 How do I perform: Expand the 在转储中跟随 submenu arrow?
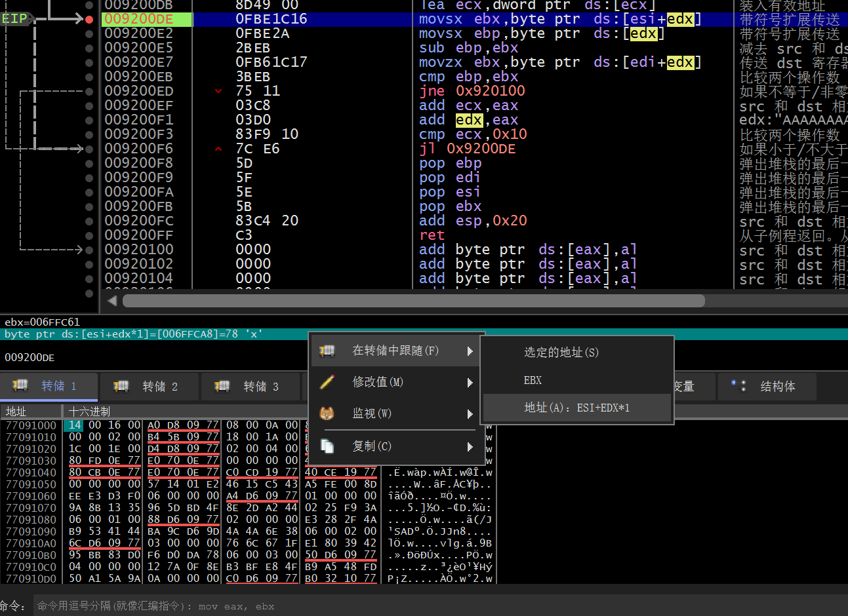click(470, 351)
